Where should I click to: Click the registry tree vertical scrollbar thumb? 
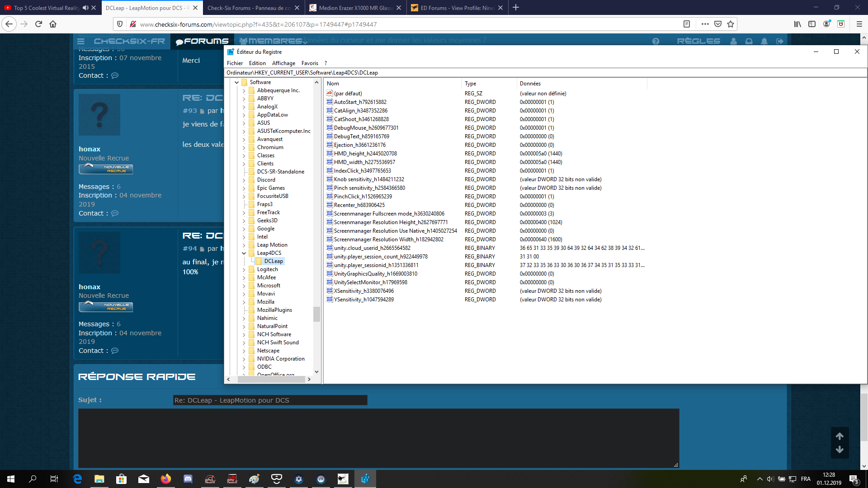click(x=316, y=314)
